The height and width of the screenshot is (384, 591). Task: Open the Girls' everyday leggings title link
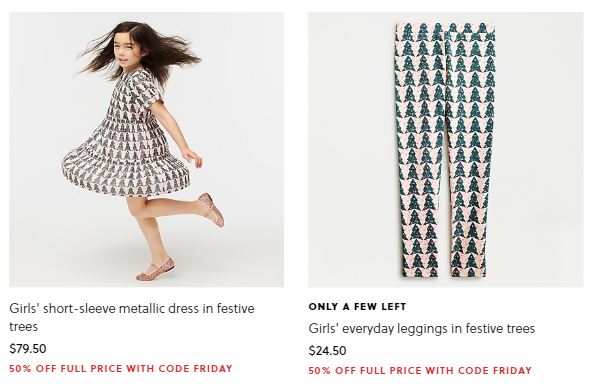pos(422,328)
